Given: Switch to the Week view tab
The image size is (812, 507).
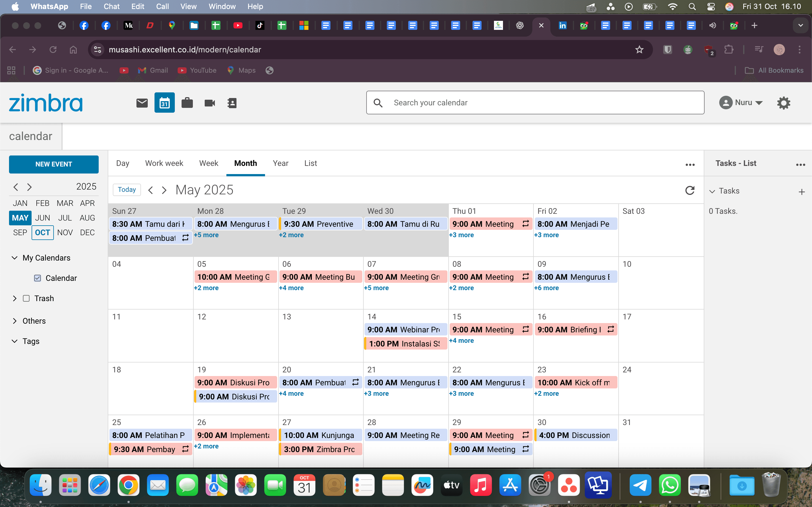Looking at the screenshot, I should coord(208,163).
